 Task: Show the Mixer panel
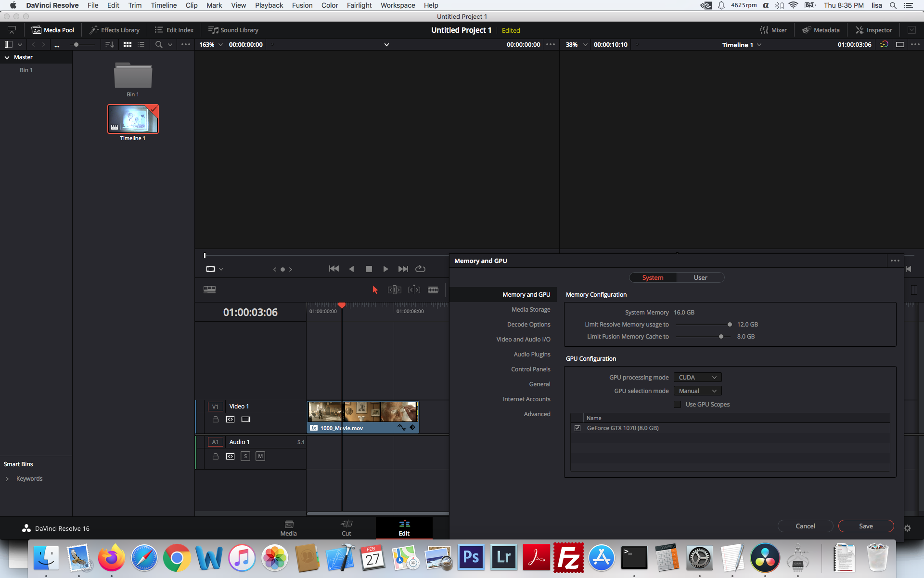(x=773, y=30)
